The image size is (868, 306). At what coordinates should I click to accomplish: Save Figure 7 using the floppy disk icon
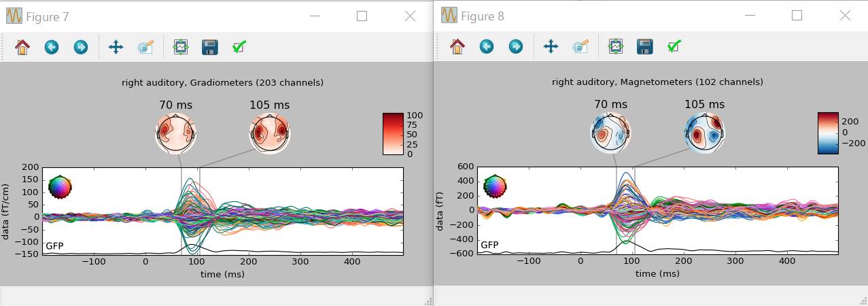[x=210, y=47]
